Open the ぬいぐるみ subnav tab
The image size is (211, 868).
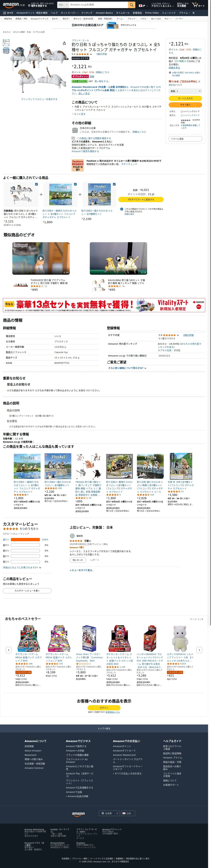click(156, 19)
